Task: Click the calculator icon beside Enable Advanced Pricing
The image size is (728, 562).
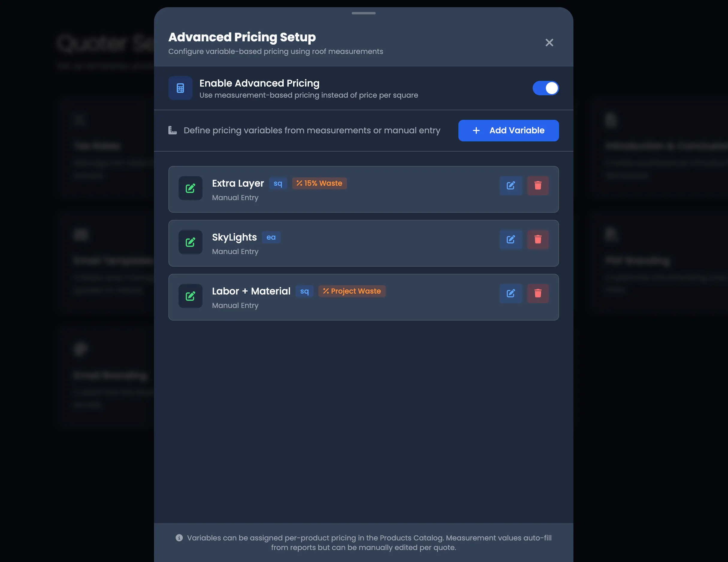Action: 180,88
